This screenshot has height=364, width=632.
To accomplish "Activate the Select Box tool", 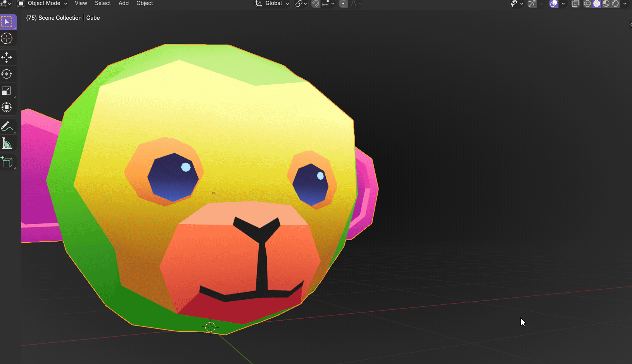I will [7, 22].
